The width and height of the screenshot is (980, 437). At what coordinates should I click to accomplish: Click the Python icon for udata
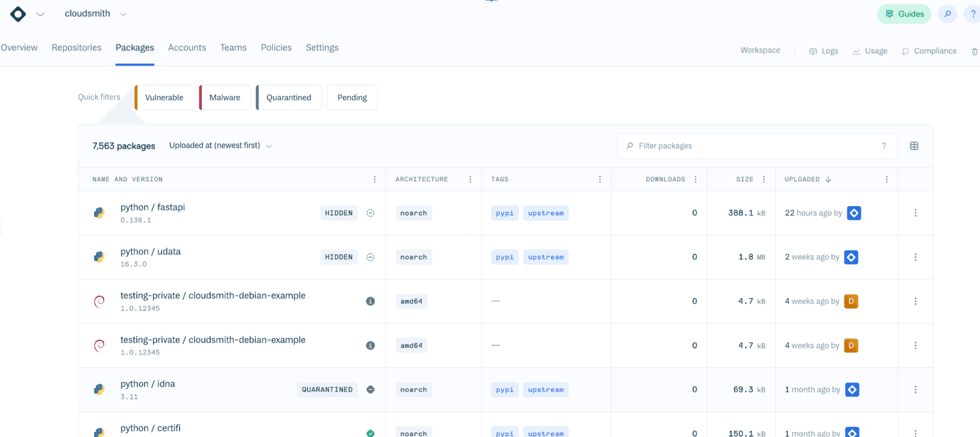click(x=99, y=257)
